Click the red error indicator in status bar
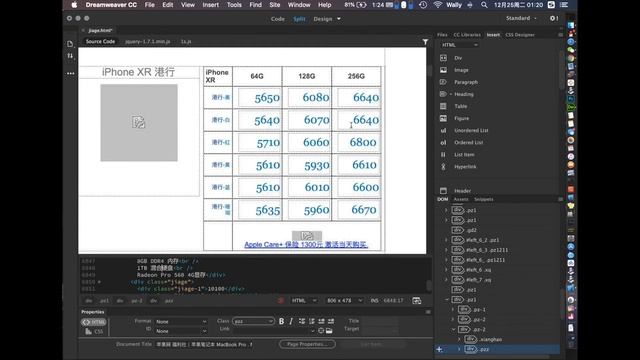 [x=281, y=301]
